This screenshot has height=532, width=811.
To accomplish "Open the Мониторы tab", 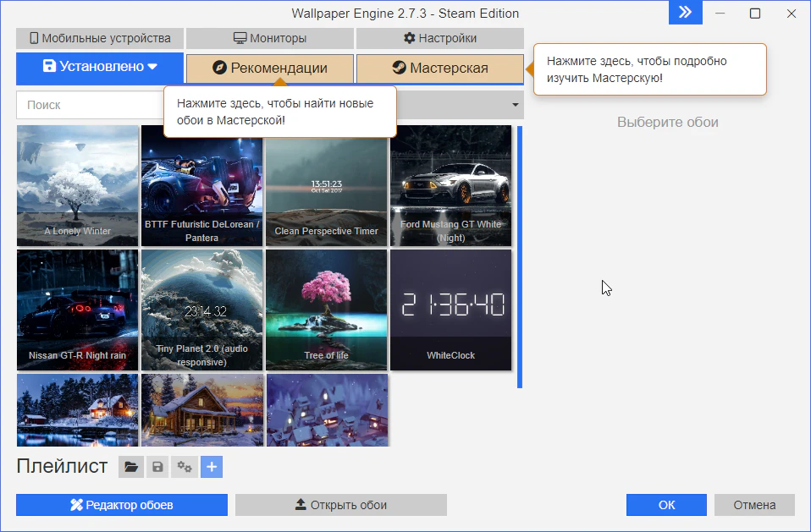I will coord(270,38).
